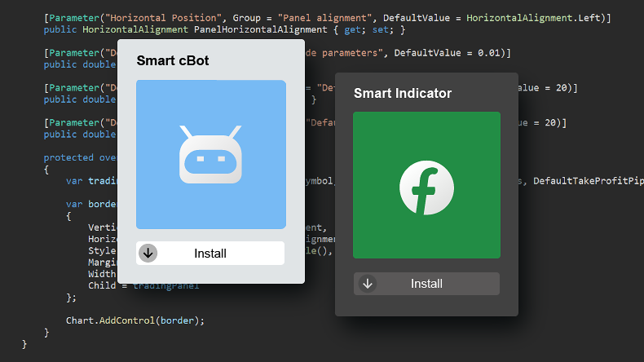Open the green Smart Indicator thumbnail
The height and width of the screenshot is (362, 644).
click(x=426, y=185)
